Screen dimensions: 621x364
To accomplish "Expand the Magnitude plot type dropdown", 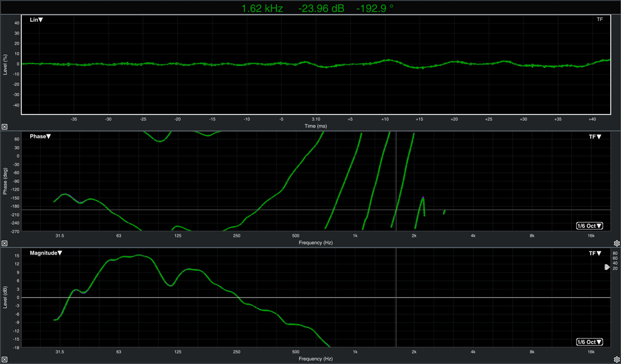I will tap(46, 253).
